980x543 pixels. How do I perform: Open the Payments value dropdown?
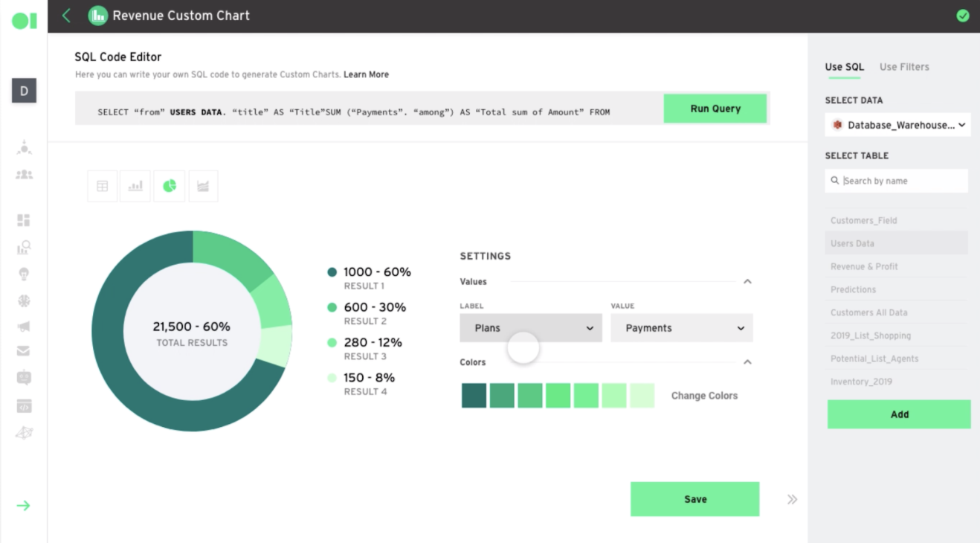click(681, 328)
